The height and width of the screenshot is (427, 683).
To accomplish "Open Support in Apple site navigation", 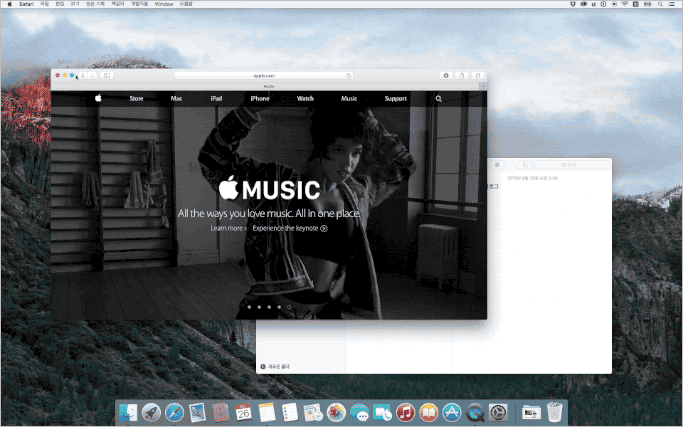I will 396,98.
